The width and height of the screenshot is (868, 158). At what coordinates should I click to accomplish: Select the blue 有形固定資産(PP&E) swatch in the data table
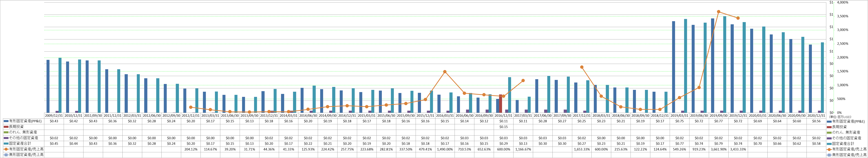click(x=6, y=121)
